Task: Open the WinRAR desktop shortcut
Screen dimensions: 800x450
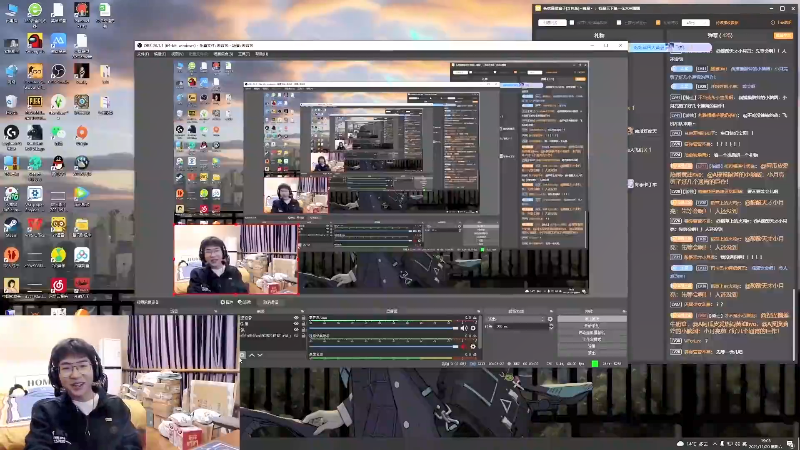Action: tap(11, 163)
